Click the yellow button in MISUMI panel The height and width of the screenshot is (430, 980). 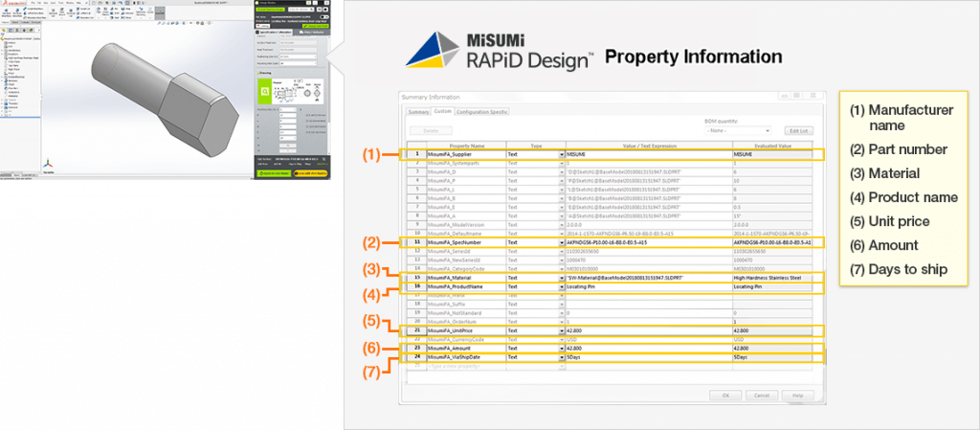(x=309, y=173)
